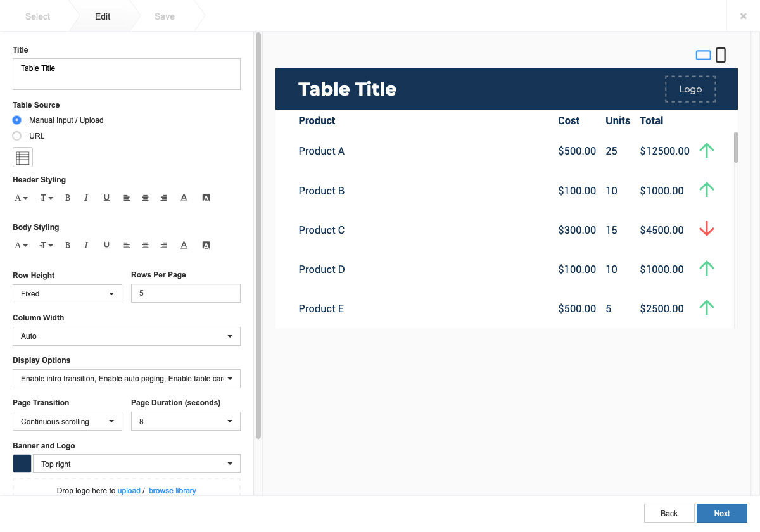The image size is (760, 532).
Task: Open the table data editor grid
Action: coord(23,156)
